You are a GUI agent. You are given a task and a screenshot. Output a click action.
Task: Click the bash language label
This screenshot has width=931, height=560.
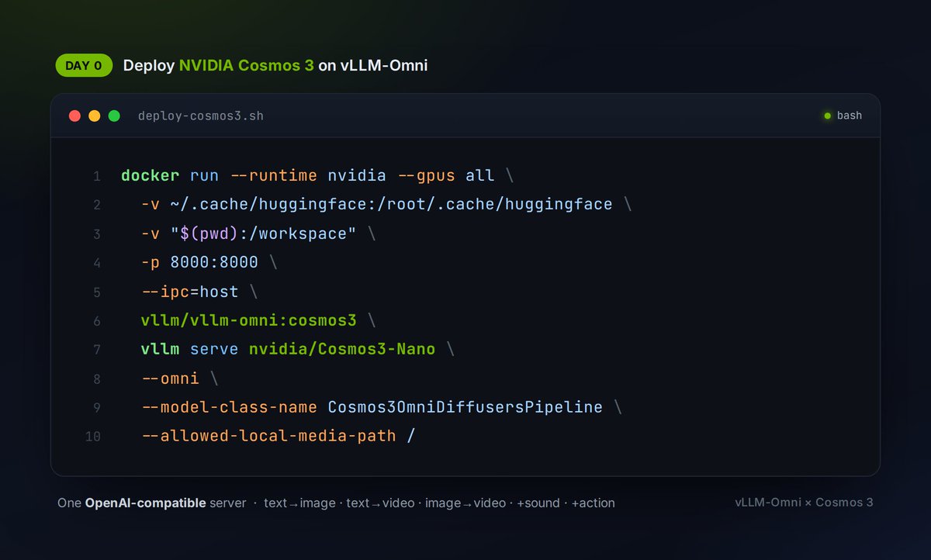pyautogui.click(x=850, y=116)
